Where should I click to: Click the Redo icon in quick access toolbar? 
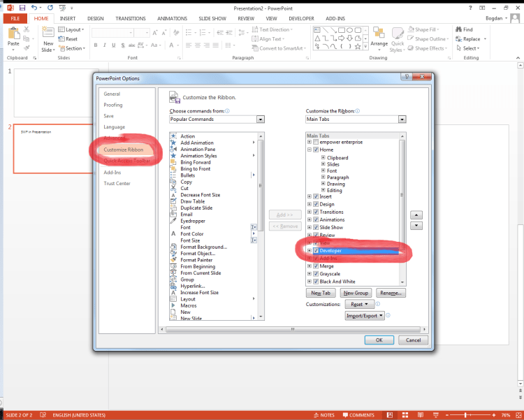click(50, 8)
